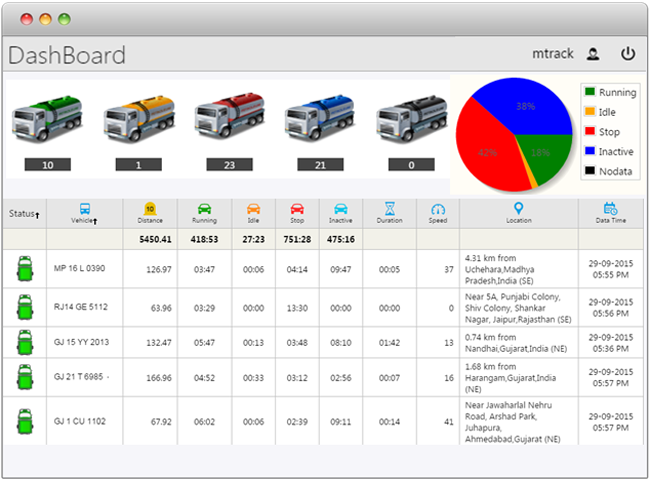The height and width of the screenshot is (480, 650).
Task: Click the green Running tanker truck icon
Action: [x=46, y=119]
